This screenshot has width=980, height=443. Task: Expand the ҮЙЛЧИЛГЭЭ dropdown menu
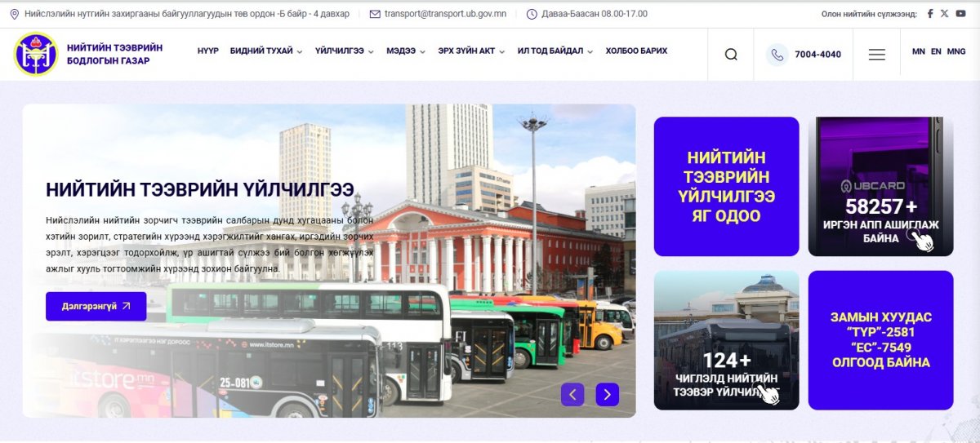tap(344, 51)
